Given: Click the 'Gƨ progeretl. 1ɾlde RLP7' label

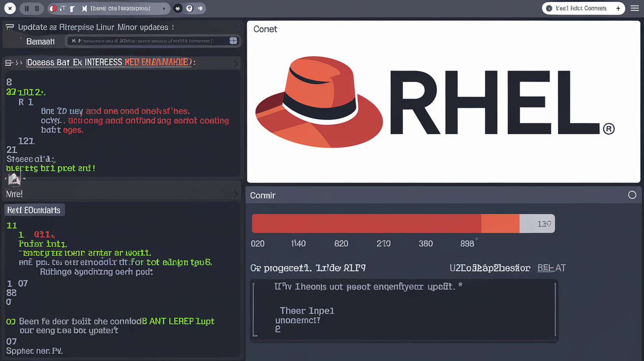Looking at the screenshot, I should click(x=308, y=268).
